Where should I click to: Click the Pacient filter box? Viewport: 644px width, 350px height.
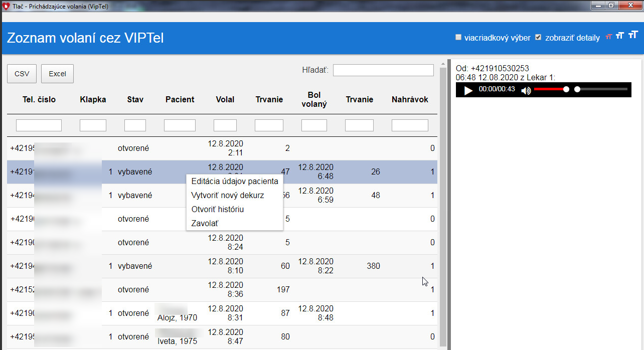tap(180, 125)
